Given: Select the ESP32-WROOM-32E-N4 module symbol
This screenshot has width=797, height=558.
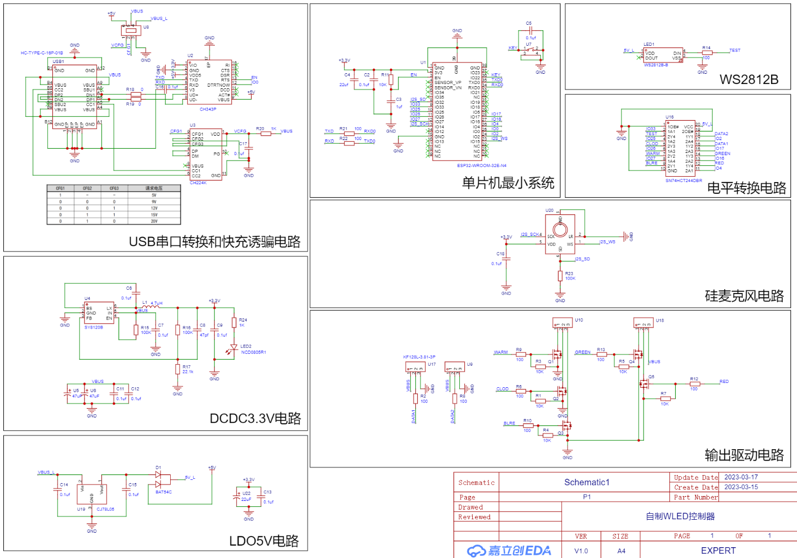Looking at the screenshot, I should [x=456, y=112].
